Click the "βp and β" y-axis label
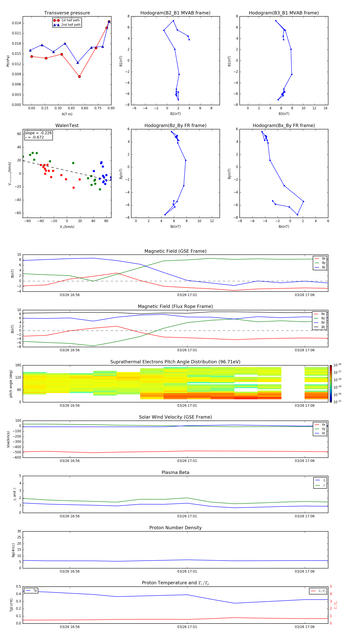 point(14,494)
